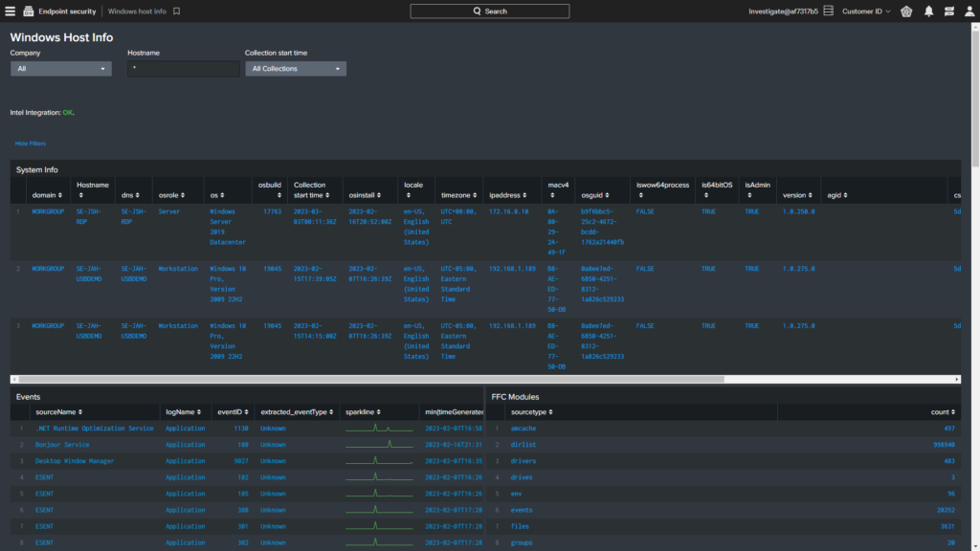Viewport: 980px width, 551px height.
Task: Click the Windows Server 2019 Datacenter cell
Action: point(228,227)
